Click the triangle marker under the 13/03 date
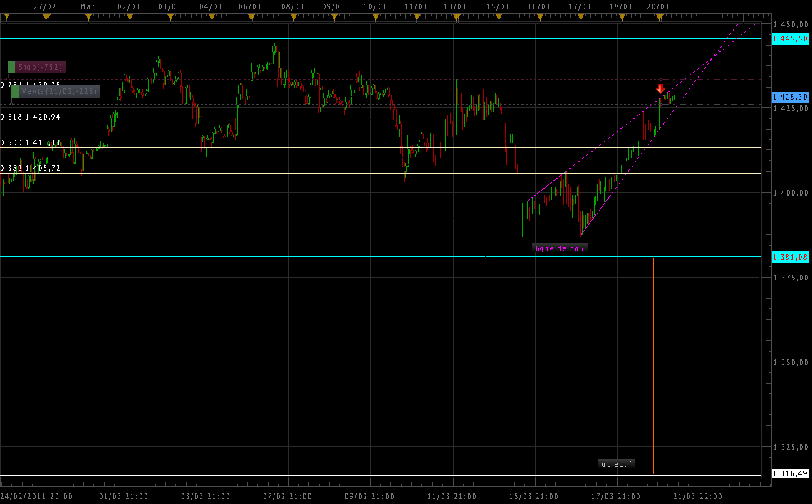Image resolution: width=812 pixels, height=504 pixels. pyautogui.click(x=456, y=17)
